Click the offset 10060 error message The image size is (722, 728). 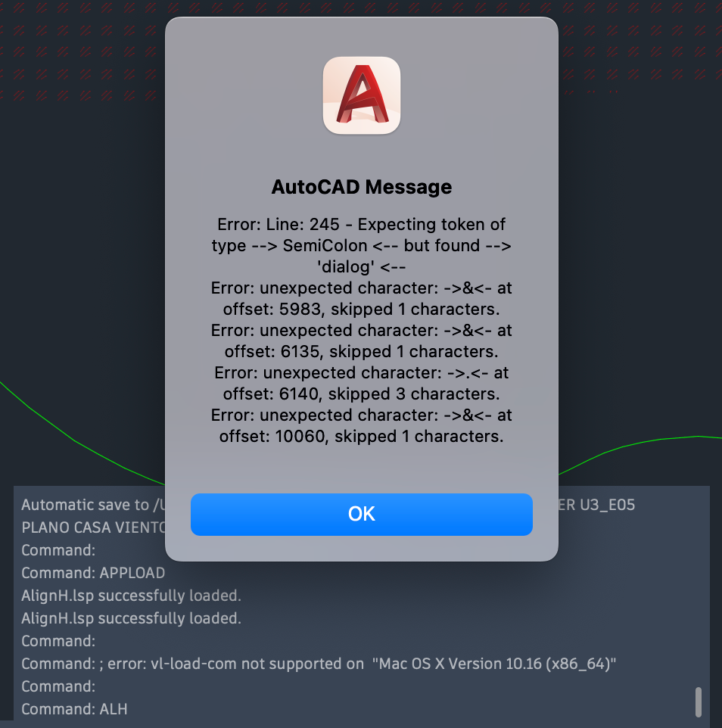361,425
